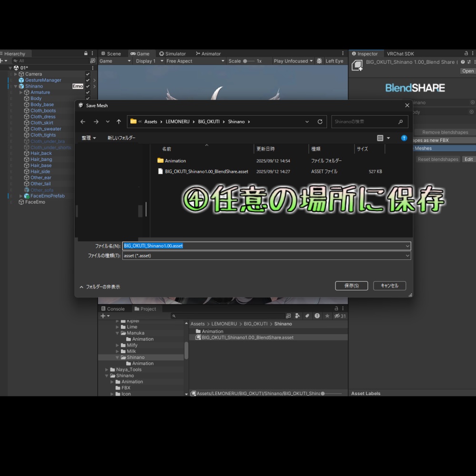Refresh the folder listing in Save dialog
Screen dimensions: 476x476
pos(320,122)
